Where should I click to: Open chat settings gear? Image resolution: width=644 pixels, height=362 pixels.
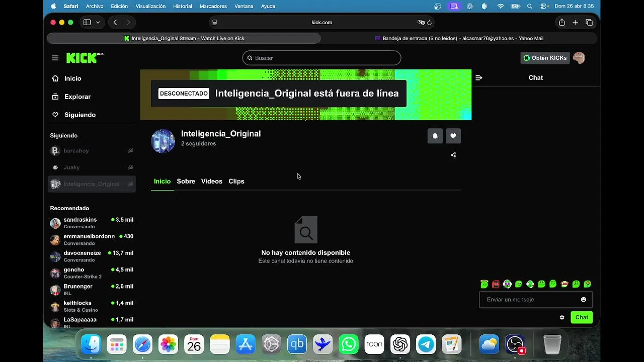[562, 317]
